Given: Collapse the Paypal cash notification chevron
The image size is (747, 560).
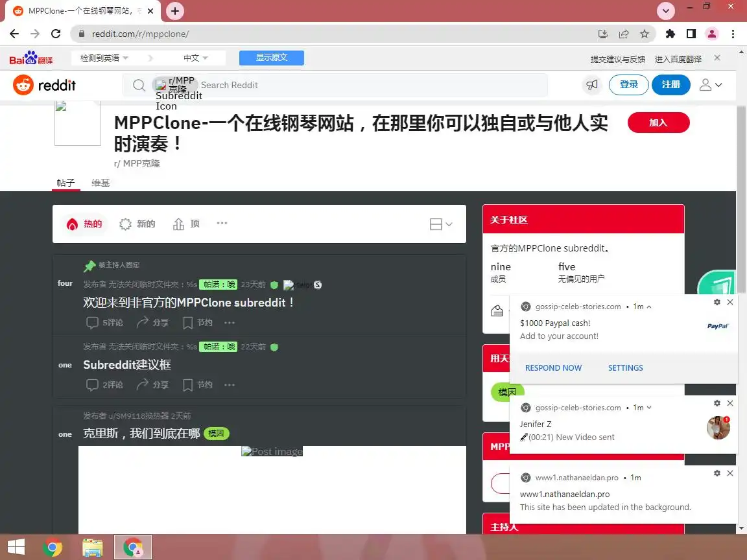Looking at the screenshot, I should [649, 307].
